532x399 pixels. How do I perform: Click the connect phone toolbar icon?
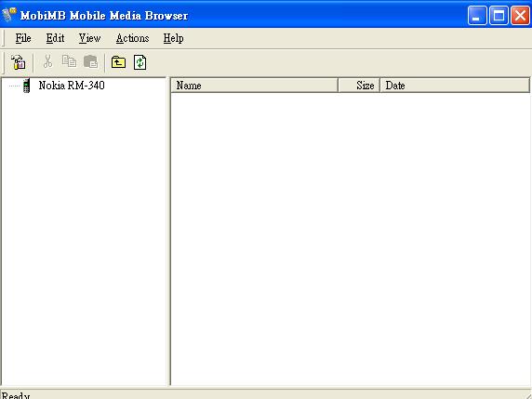[19, 62]
